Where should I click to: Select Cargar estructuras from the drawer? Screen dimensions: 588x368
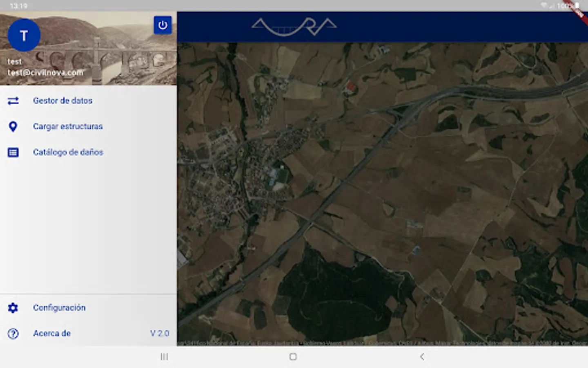pos(68,127)
